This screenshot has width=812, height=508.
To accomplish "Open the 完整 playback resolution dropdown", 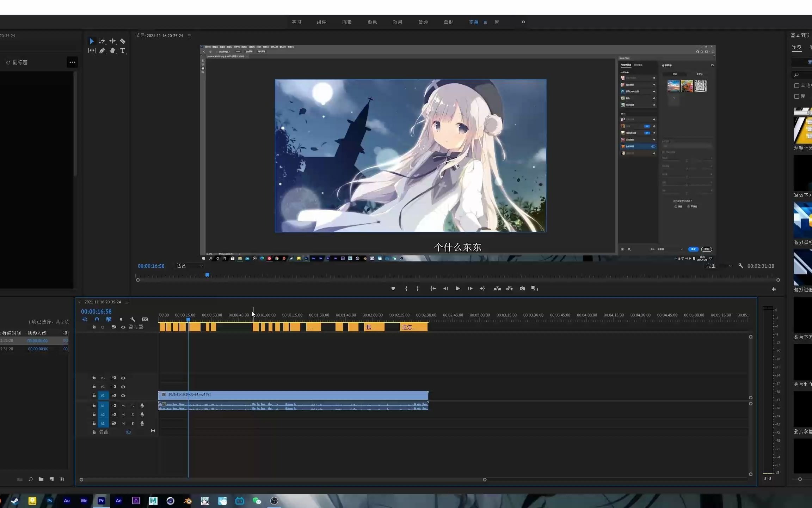I will [x=719, y=266].
